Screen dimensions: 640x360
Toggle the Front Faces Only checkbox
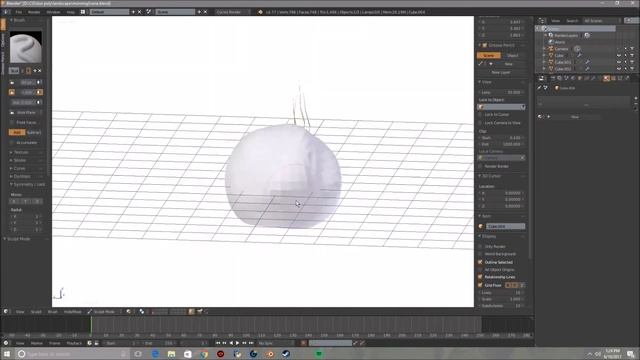12,122
